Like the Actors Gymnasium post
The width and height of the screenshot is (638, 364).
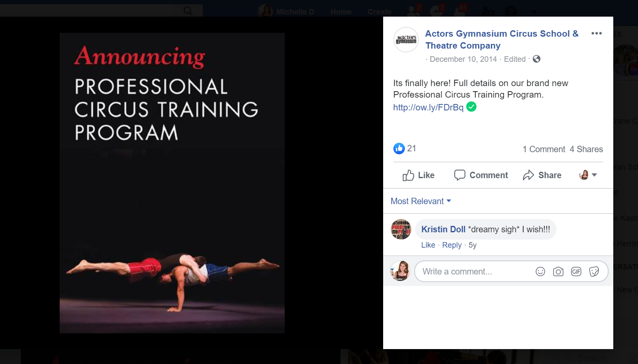419,175
